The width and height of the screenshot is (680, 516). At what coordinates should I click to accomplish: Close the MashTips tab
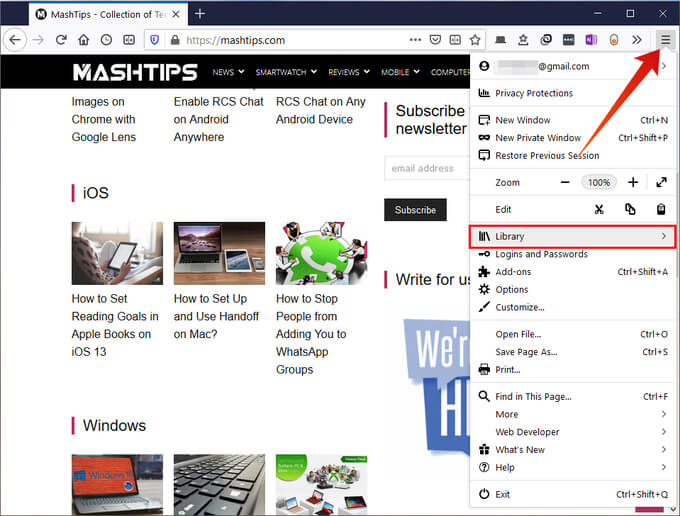pyautogui.click(x=176, y=14)
